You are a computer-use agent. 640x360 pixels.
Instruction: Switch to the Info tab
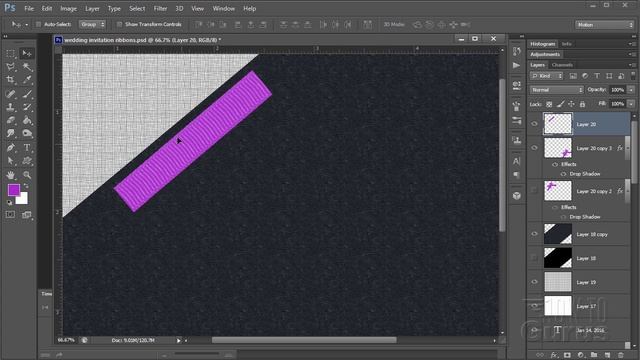point(566,44)
